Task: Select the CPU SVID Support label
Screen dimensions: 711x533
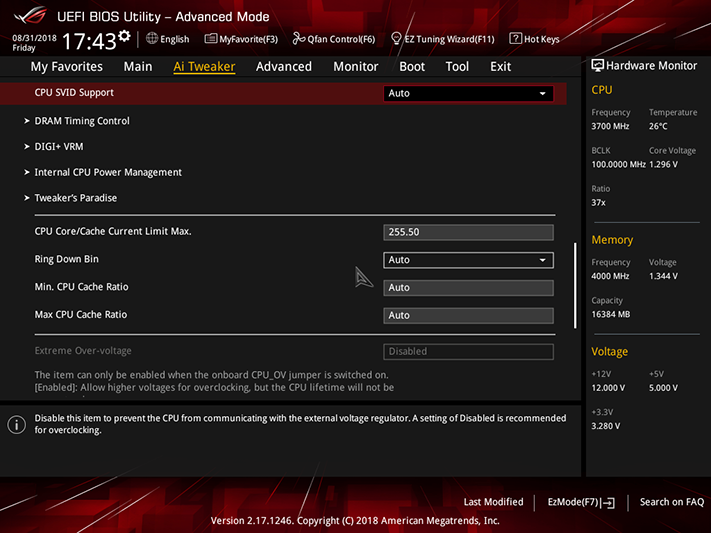Action: click(74, 93)
